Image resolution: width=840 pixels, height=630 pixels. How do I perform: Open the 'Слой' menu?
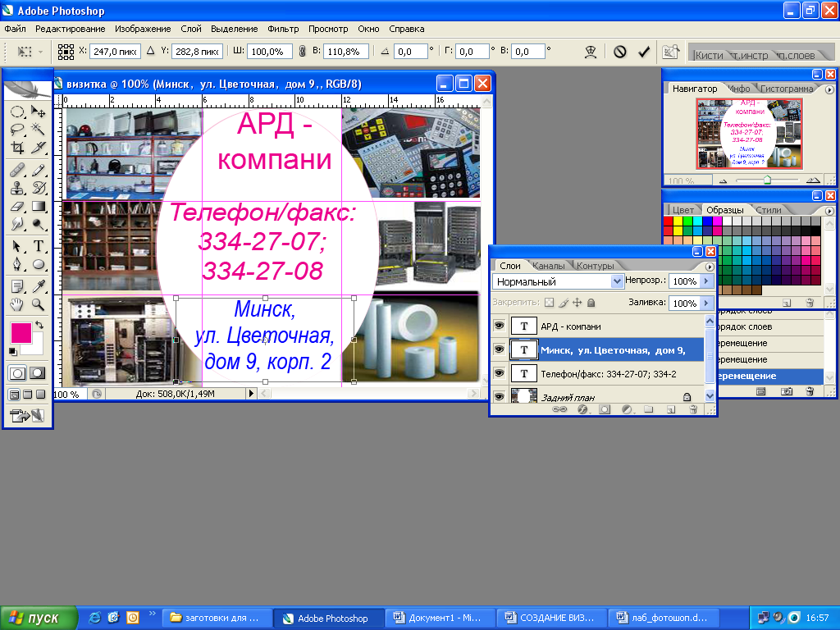pos(190,29)
